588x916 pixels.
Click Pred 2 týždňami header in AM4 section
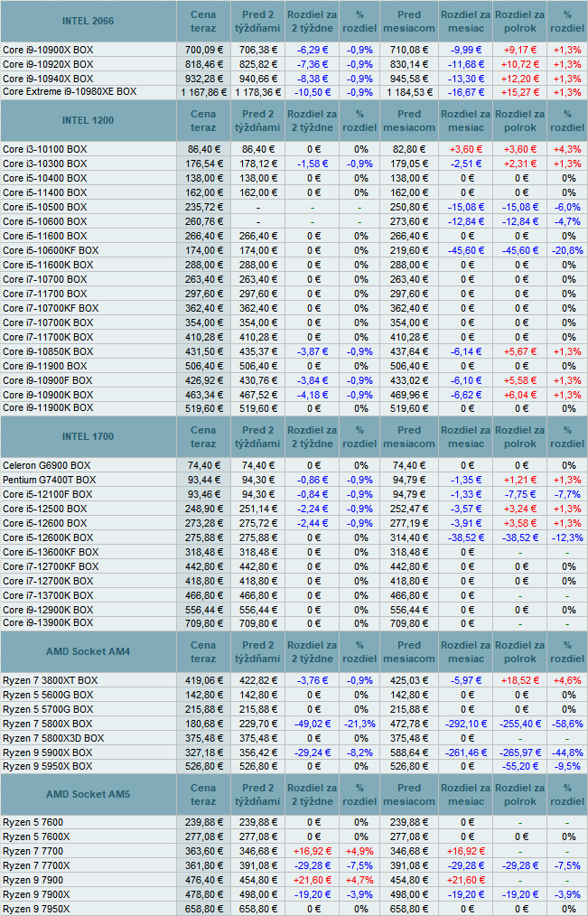coord(257,652)
